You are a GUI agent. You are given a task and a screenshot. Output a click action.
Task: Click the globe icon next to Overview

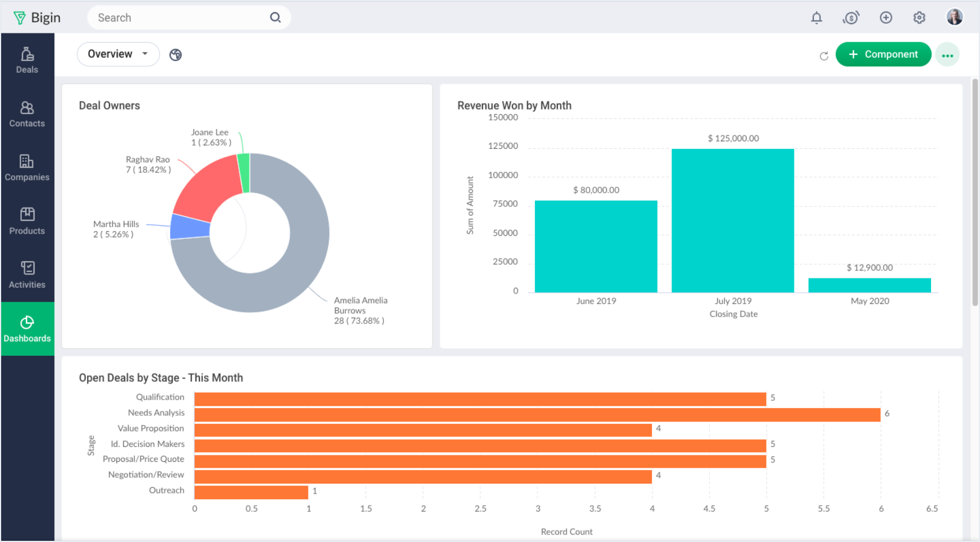click(175, 54)
